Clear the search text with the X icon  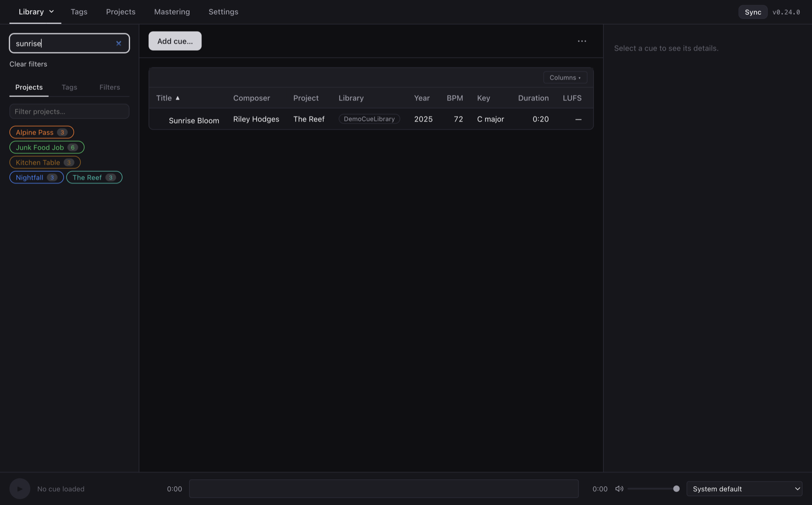coord(119,43)
